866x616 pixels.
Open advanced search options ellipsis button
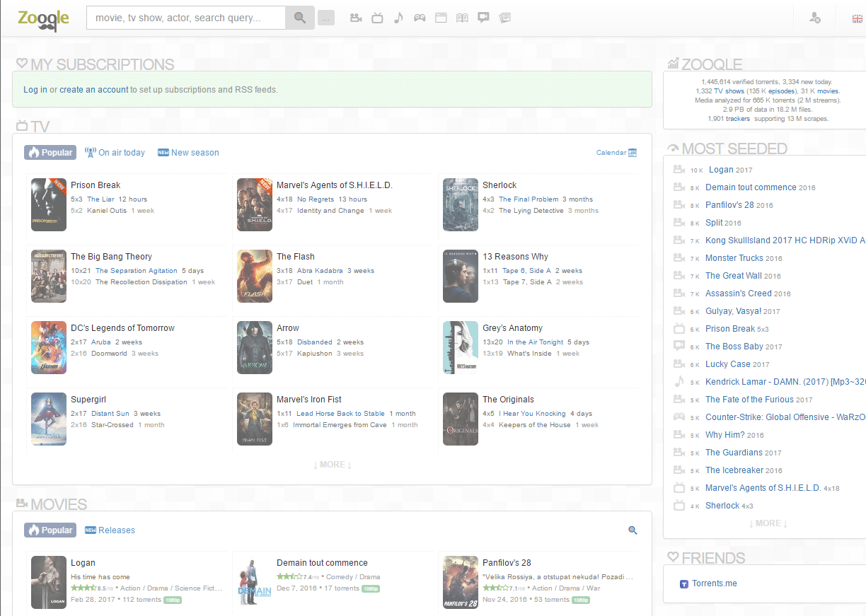(326, 18)
